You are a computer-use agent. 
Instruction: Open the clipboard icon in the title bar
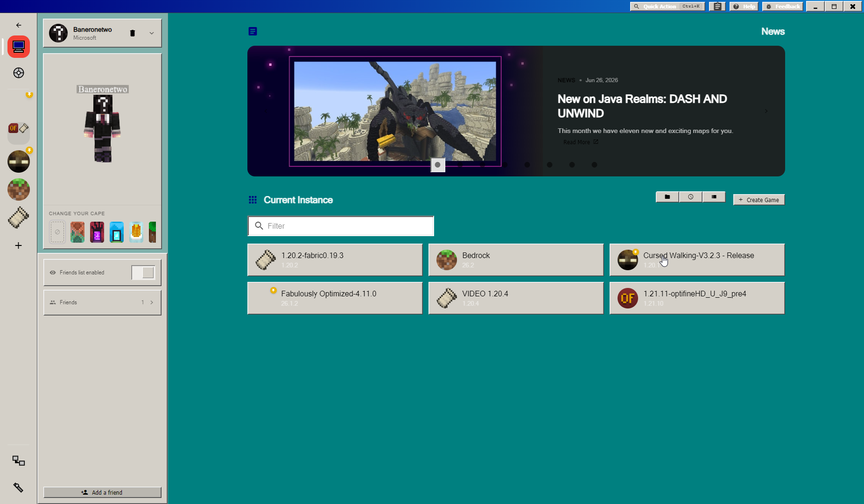717,7
